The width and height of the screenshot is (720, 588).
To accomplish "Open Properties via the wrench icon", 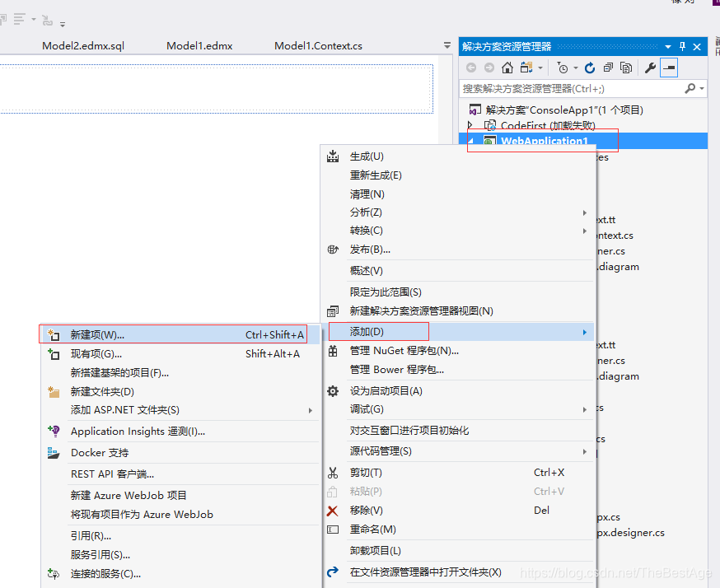I will (x=650, y=68).
